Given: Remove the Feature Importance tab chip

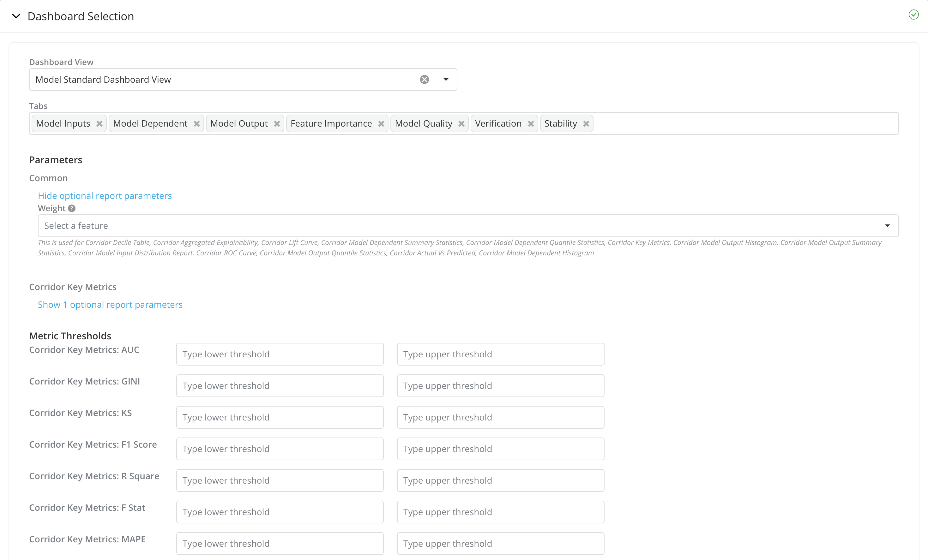Looking at the screenshot, I should 381,124.
